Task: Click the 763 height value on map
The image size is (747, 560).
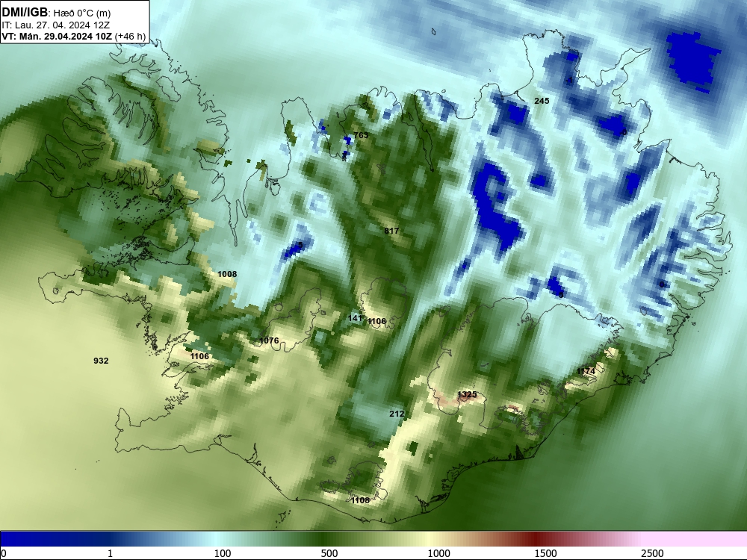Action: point(361,135)
